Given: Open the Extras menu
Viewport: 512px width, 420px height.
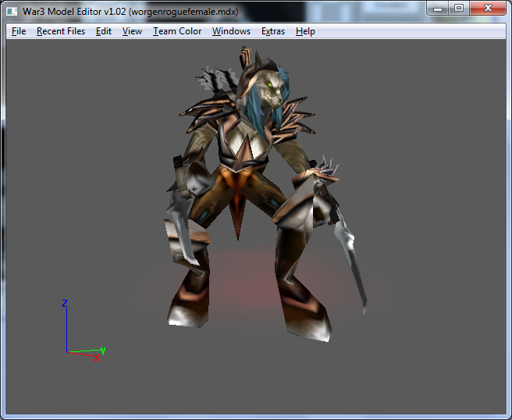Looking at the screenshot, I should pos(273,31).
